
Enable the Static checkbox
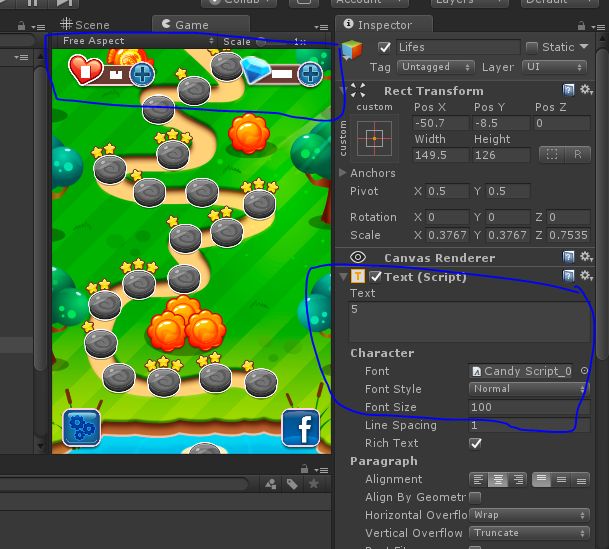tap(531, 47)
